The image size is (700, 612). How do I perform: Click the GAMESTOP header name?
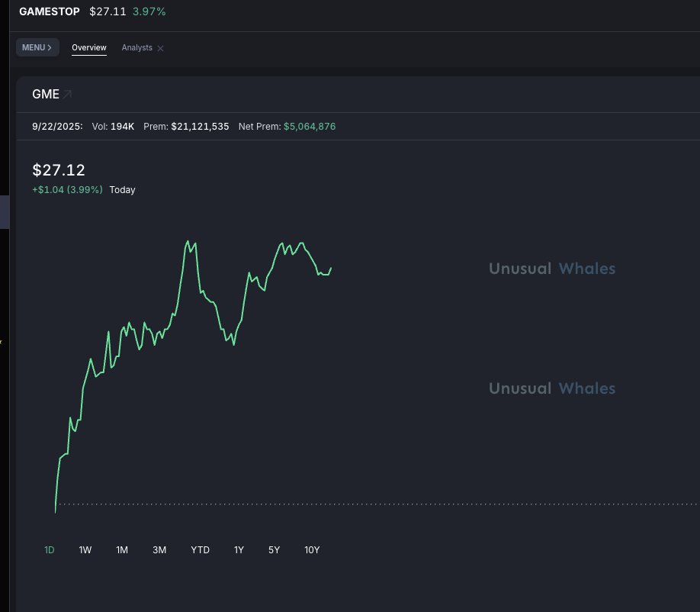click(x=50, y=12)
